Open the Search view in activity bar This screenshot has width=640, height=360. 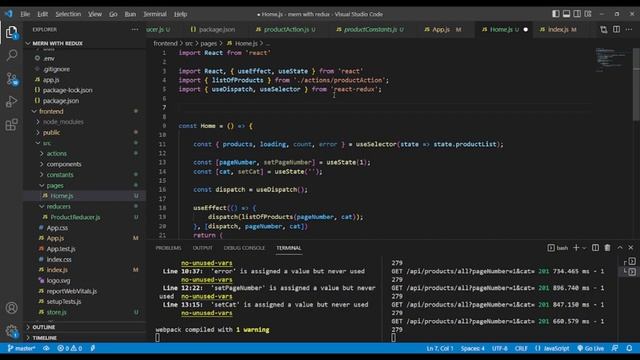pyautogui.click(x=11, y=55)
